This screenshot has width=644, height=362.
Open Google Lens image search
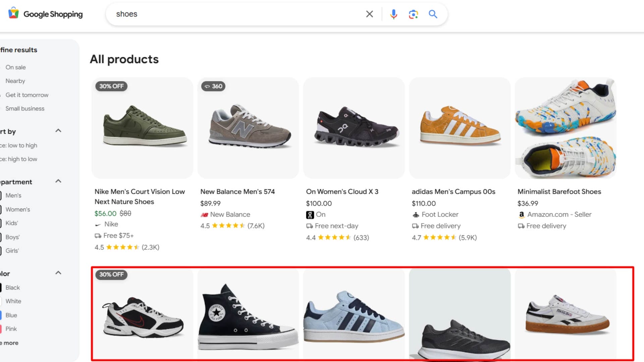(413, 14)
